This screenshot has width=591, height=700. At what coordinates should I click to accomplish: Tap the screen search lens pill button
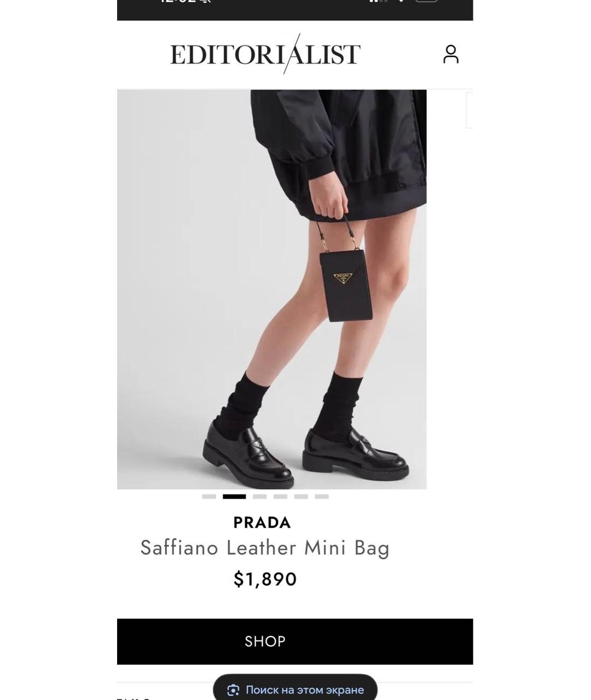[295, 689]
